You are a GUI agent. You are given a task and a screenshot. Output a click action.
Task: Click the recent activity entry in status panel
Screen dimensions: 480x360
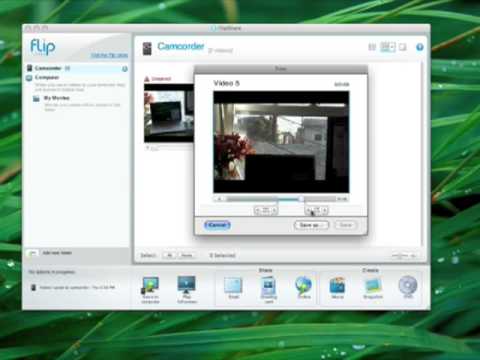point(73,287)
